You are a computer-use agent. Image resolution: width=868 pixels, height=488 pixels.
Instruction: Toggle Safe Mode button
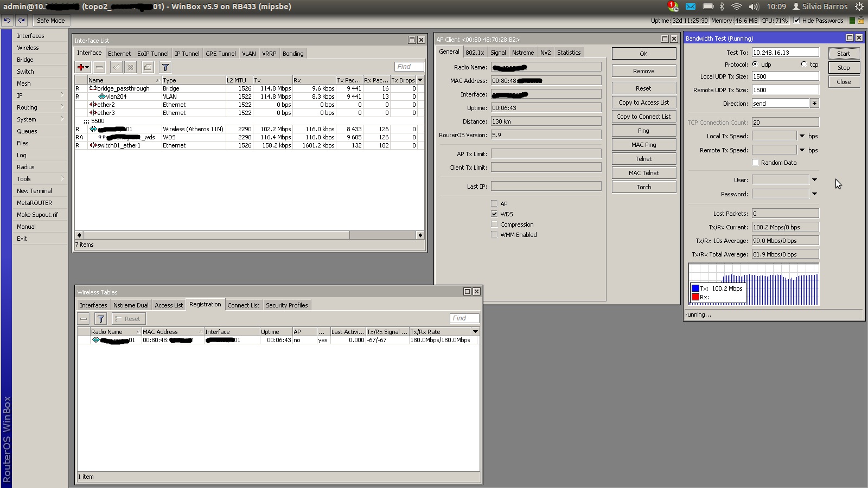(50, 21)
